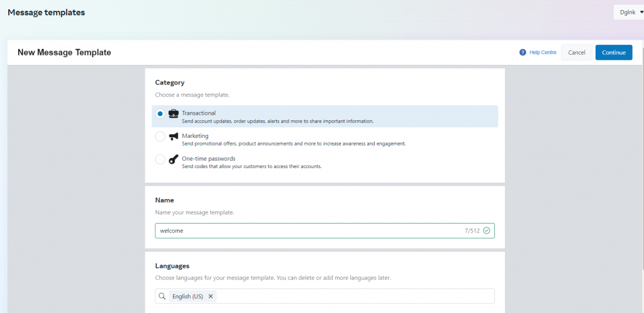The image size is (644, 313).
Task: Select the Marketing radio button
Action: coord(160,137)
